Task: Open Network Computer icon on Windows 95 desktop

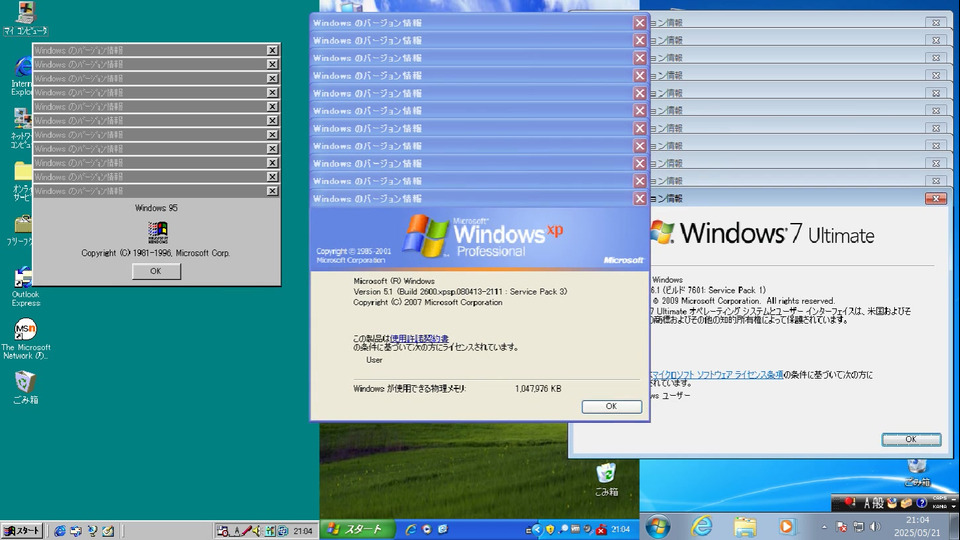Action: click(x=22, y=128)
